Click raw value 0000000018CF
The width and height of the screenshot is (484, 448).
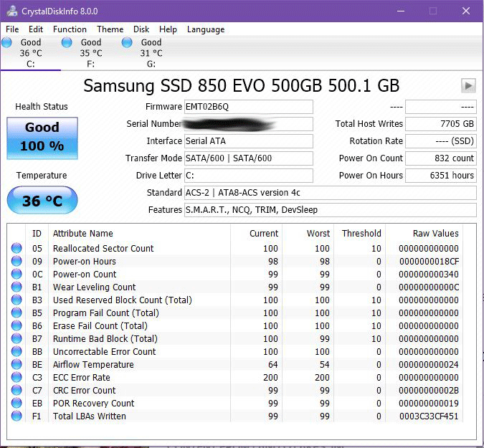point(429,262)
